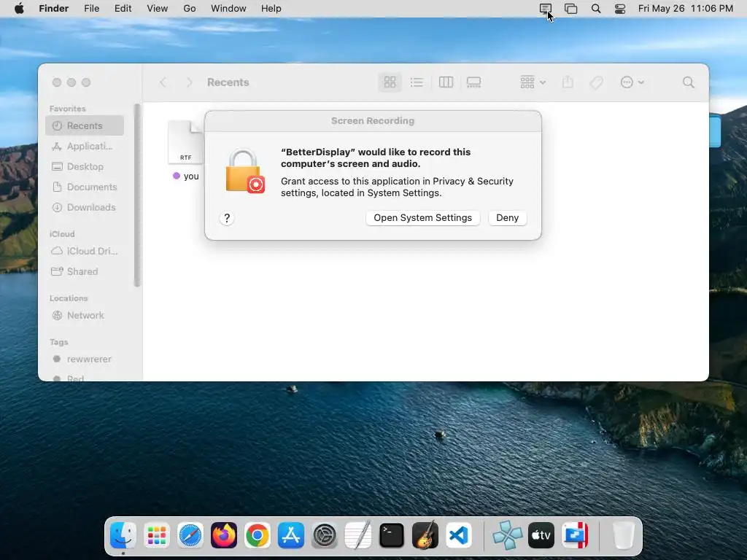Viewport: 747px width, 560px height.
Task: Select iCloud Drive in Finder sidebar
Action: (x=85, y=251)
